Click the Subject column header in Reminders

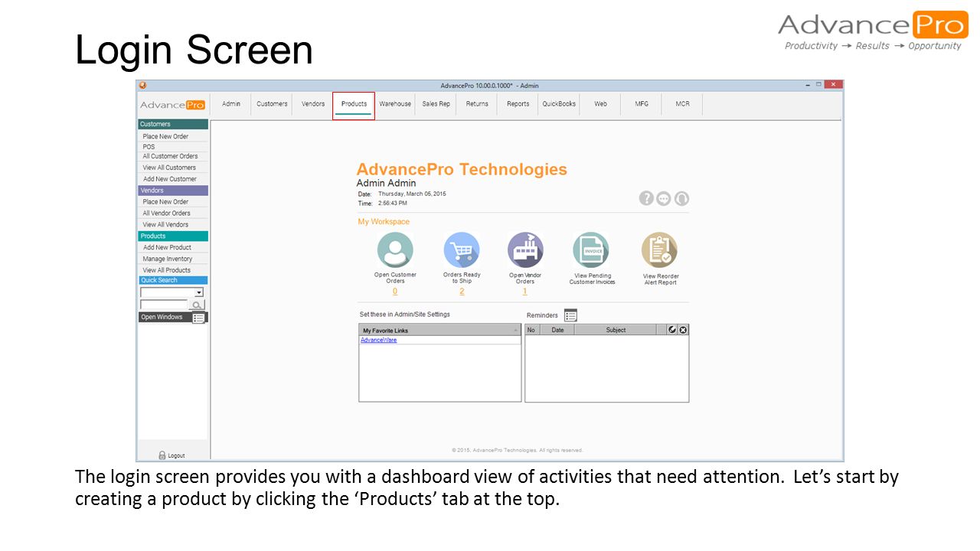click(616, 330)
